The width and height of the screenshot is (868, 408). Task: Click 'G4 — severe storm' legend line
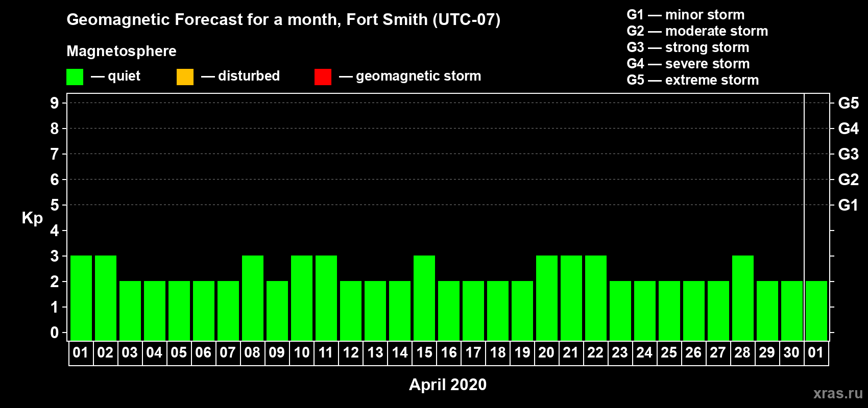[x=688, y=64]
